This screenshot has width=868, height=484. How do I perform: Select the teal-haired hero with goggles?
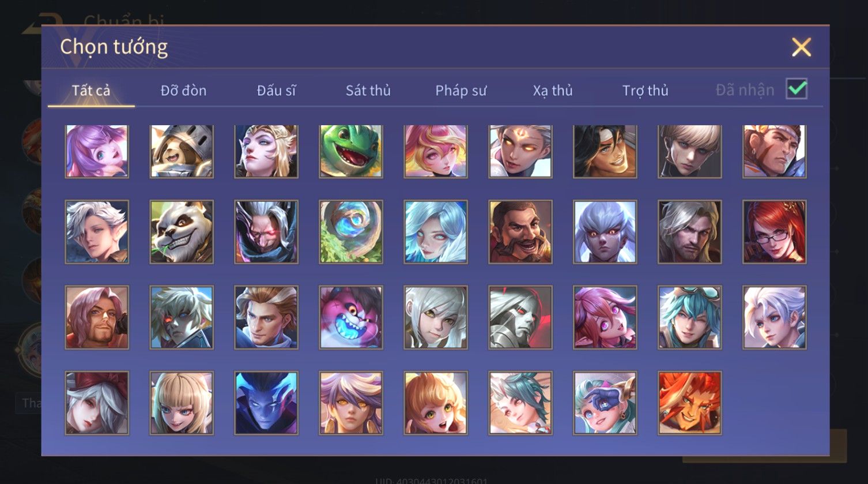(689, 317)
